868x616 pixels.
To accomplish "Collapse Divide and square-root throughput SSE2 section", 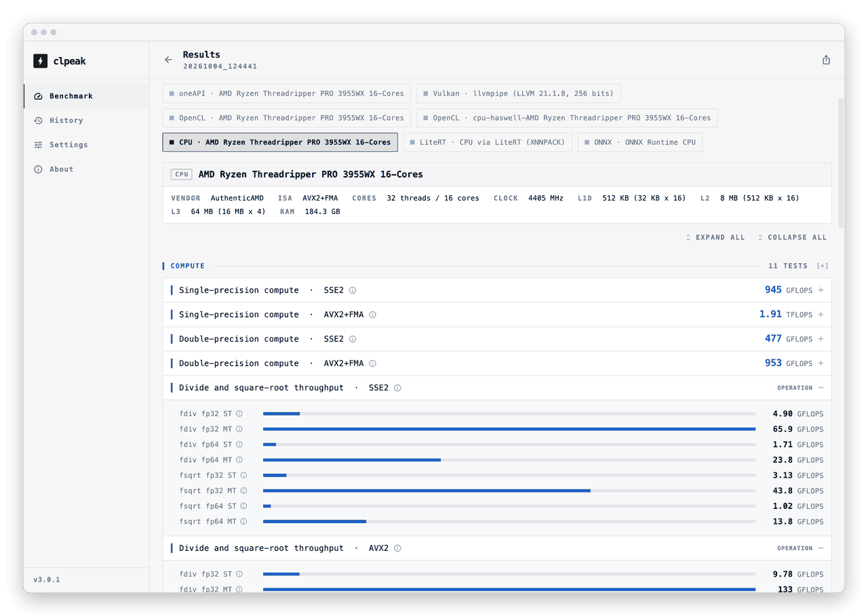I will pyautogui.click(x=821, y=388).
